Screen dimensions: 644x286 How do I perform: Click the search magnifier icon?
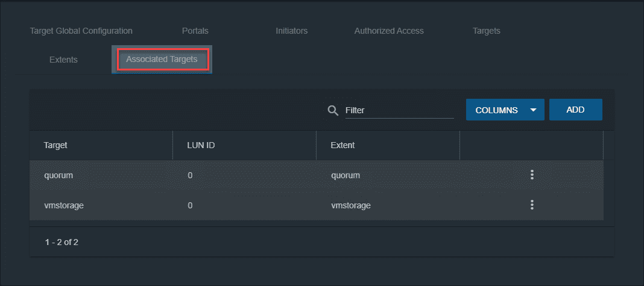pyautogui.click(x=333, y=110)
